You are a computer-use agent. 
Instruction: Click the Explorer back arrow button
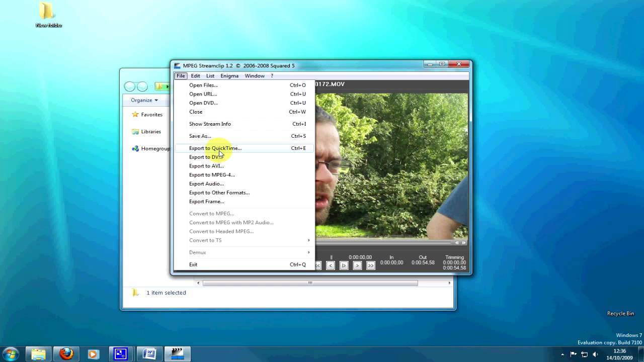[130, 86]
